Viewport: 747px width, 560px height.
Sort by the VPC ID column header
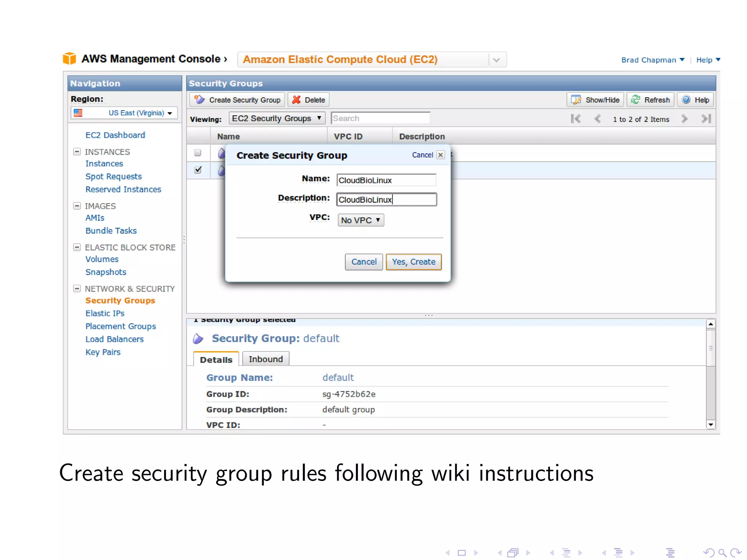pos(360,136)
